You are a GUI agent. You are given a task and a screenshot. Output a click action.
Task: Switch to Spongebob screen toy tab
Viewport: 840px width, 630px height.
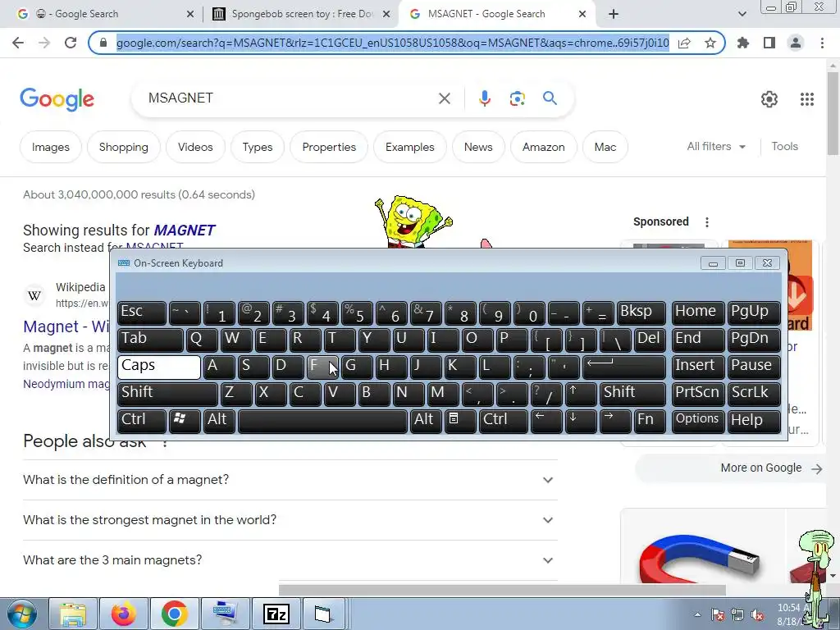[x=300, y=14]
